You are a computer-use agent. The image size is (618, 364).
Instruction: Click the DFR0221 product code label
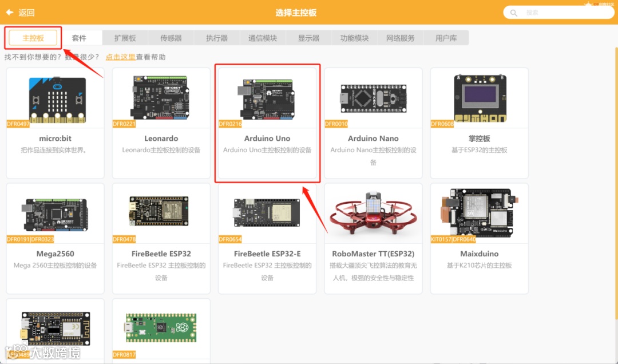(x=124, y=124)
